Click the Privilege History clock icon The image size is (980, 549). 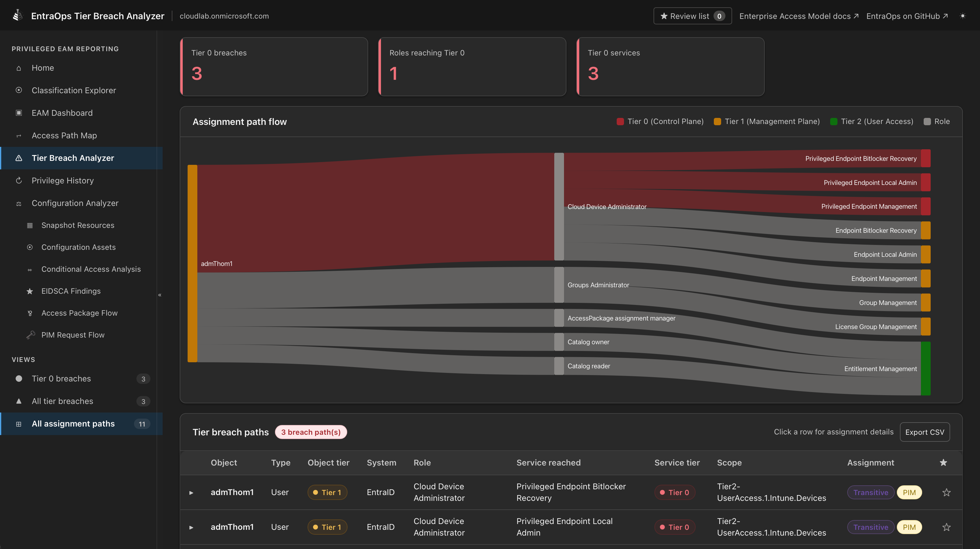click(x=19, y=180)
